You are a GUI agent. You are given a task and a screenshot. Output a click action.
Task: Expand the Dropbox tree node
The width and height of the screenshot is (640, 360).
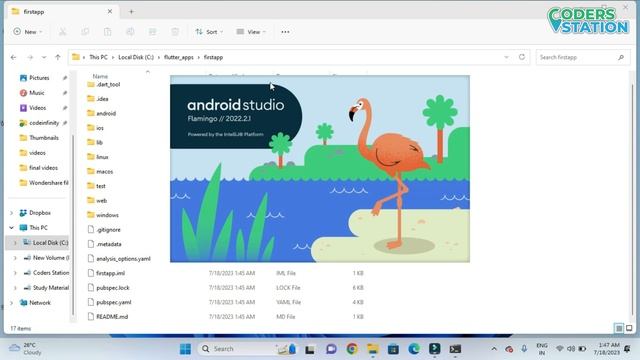click(11, 213)
